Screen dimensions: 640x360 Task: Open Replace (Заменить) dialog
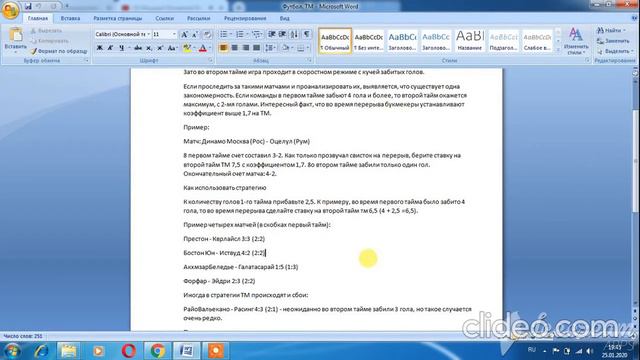coord(613,41)
